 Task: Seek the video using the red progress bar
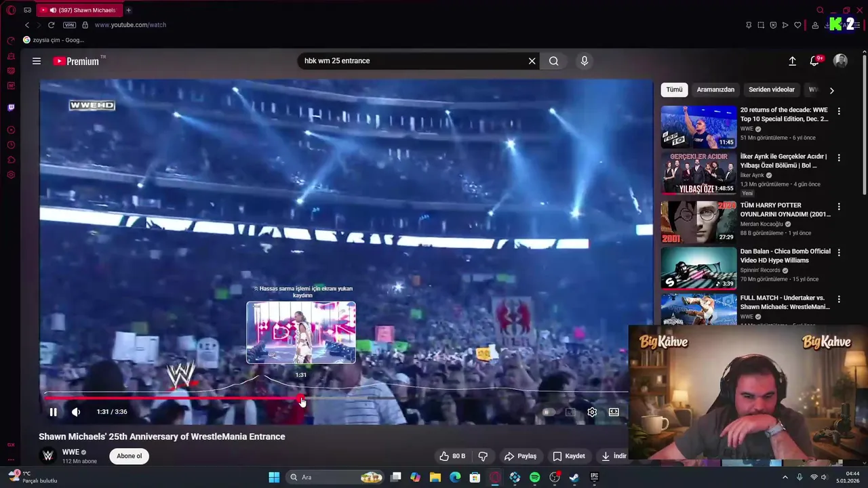(173, 399)
